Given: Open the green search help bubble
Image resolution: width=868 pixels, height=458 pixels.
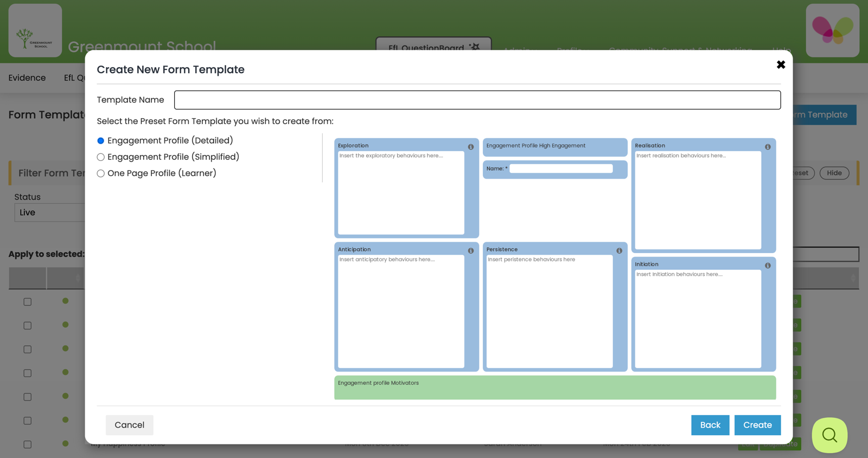Looking at the screenshot, I should click(x=829, y=435).
